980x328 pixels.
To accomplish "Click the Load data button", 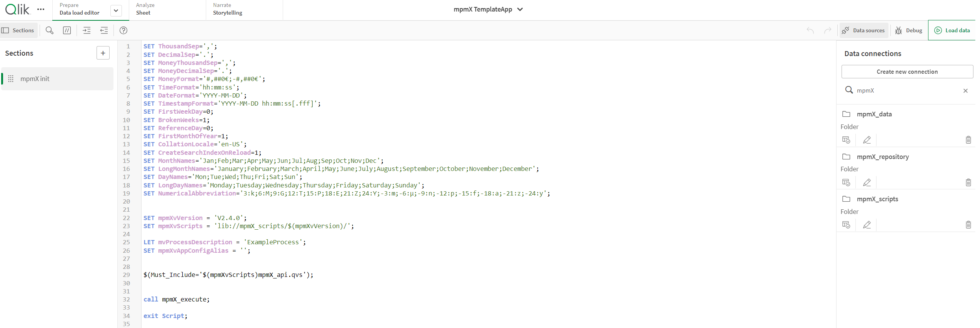I will point(952,30).
